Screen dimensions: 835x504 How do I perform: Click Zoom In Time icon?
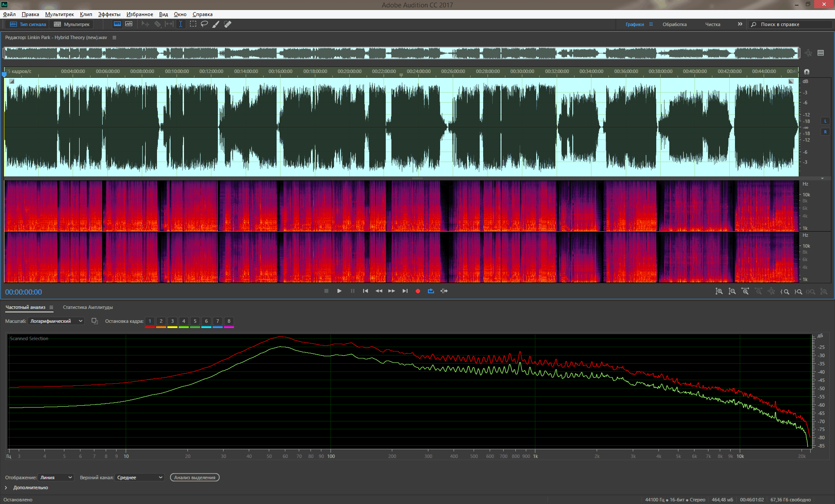(745, 292)
